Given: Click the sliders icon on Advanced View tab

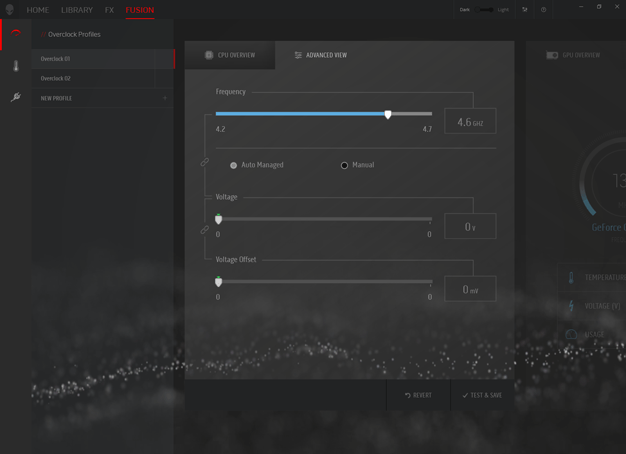Looking at the screenshot, I should pos(298,55).
